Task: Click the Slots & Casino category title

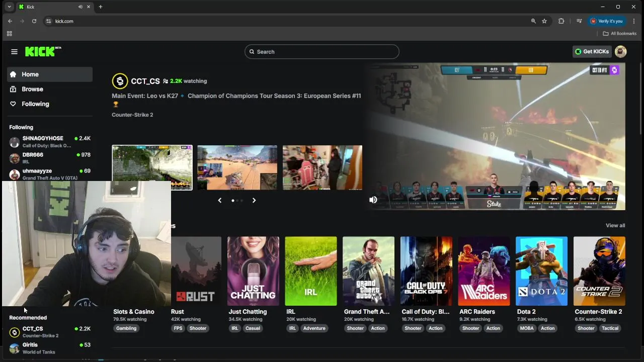Action: click(x=134, y=312)
